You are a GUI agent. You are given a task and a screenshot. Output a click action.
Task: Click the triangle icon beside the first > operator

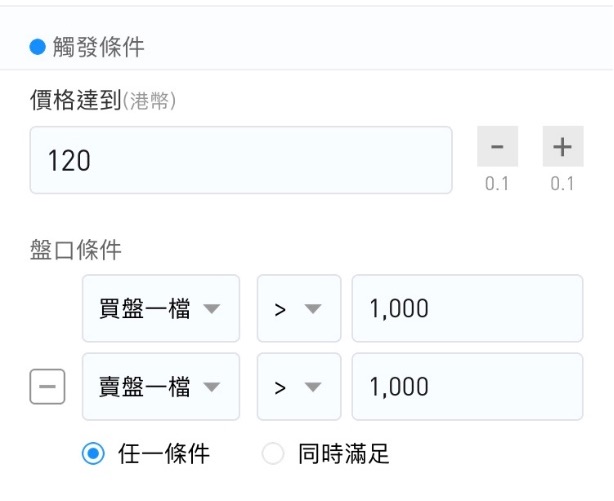point(313,309)
